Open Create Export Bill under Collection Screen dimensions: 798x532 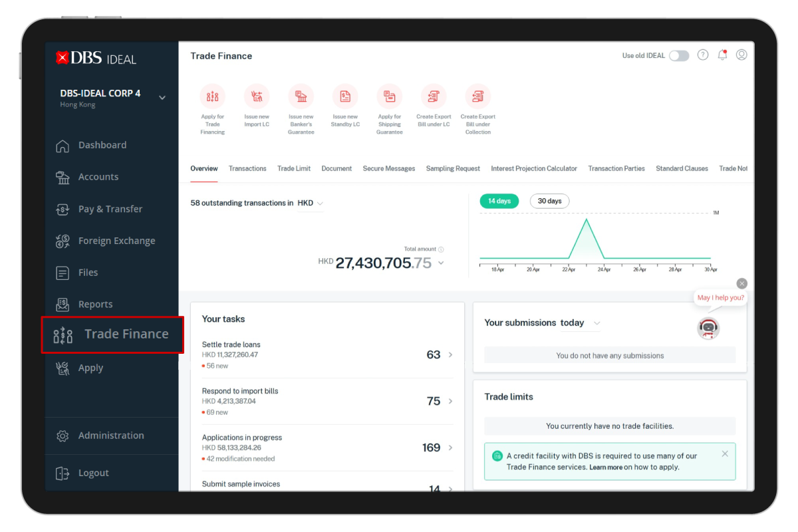click(477, 96)
